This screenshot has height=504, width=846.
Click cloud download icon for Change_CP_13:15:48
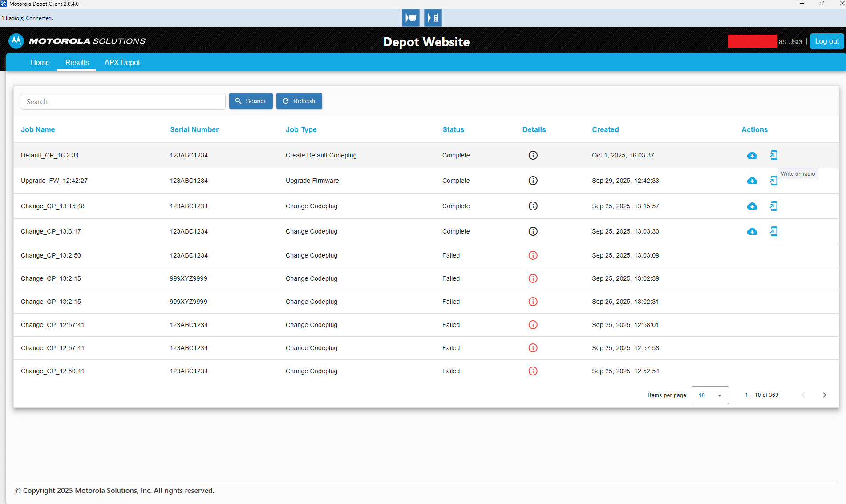(752, 206)
